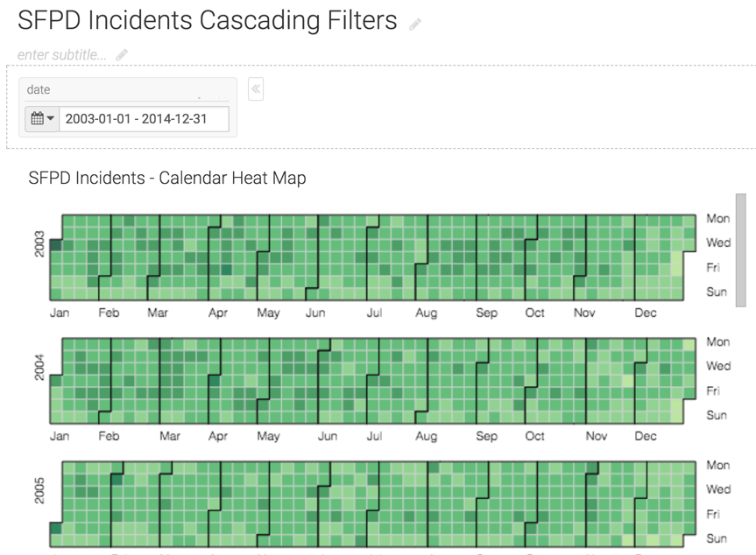Click the first dark cell of 2003
The image size is (756, 555).
pos(56,246)
